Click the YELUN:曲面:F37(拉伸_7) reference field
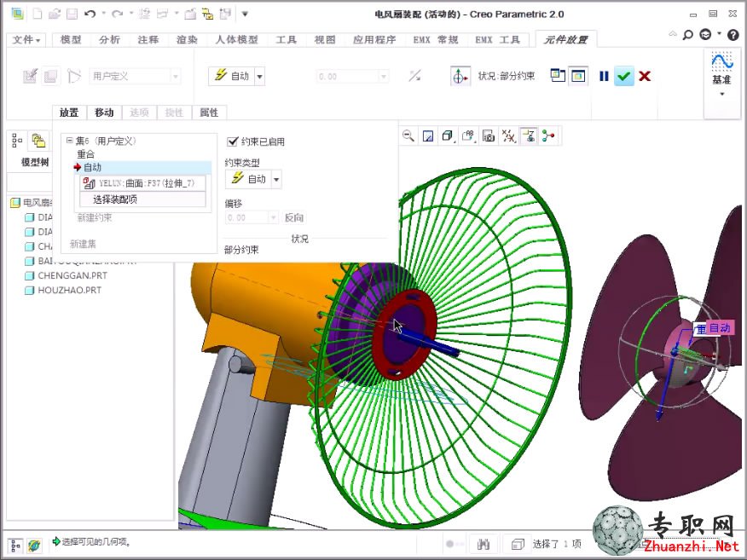 [x=142, y=183]
